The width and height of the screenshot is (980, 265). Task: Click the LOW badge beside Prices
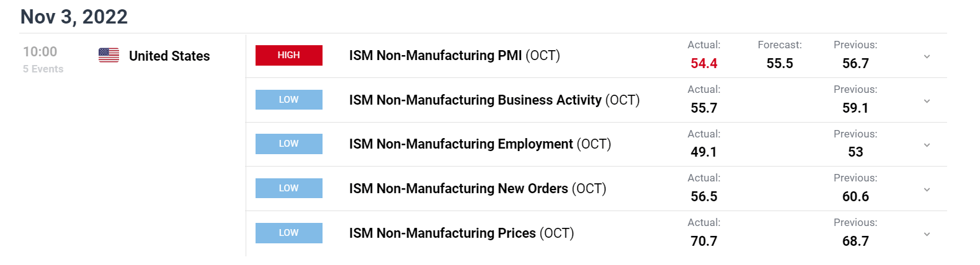click(289, 233)
